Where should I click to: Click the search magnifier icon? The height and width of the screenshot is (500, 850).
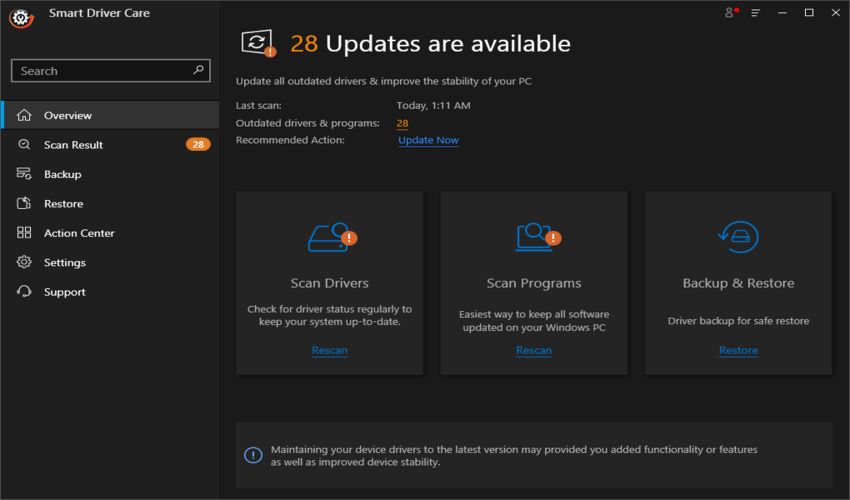click(198, 70)
